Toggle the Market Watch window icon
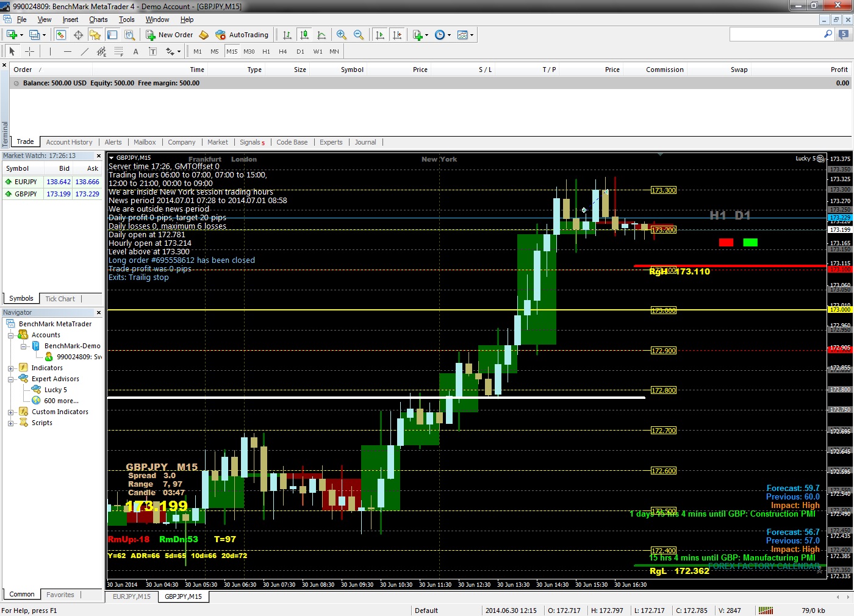This screenshot has height=616, width=854. pos(60,35)
